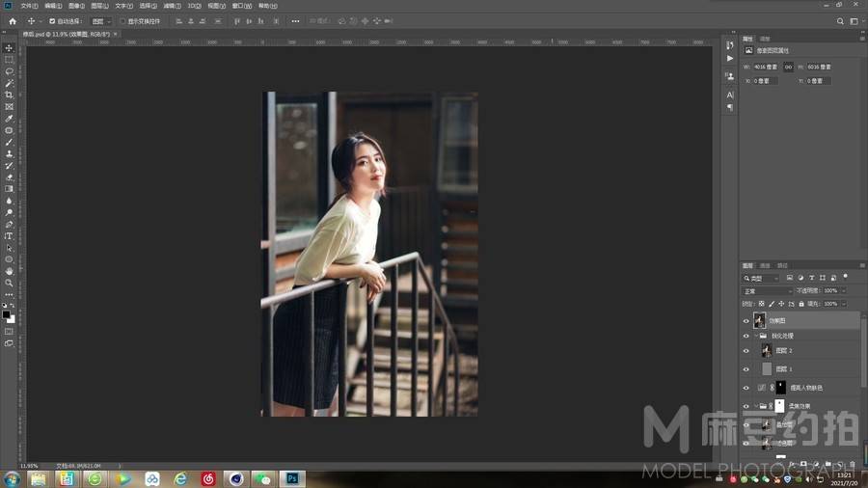868x488 pixels.
Task: Toggle the width-height link in Properties
Action: [788, 67]
